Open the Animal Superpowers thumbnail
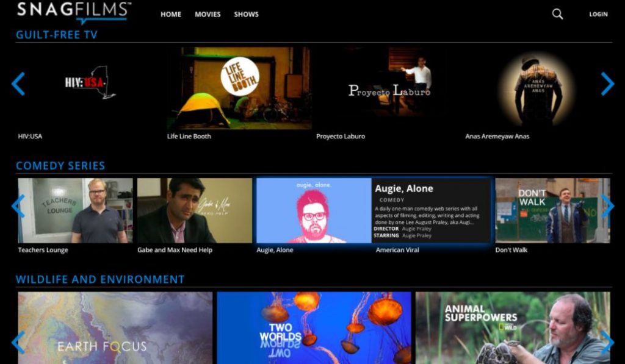Image resolution: width=625 pixels, height=364 pixels. point(513,328)
